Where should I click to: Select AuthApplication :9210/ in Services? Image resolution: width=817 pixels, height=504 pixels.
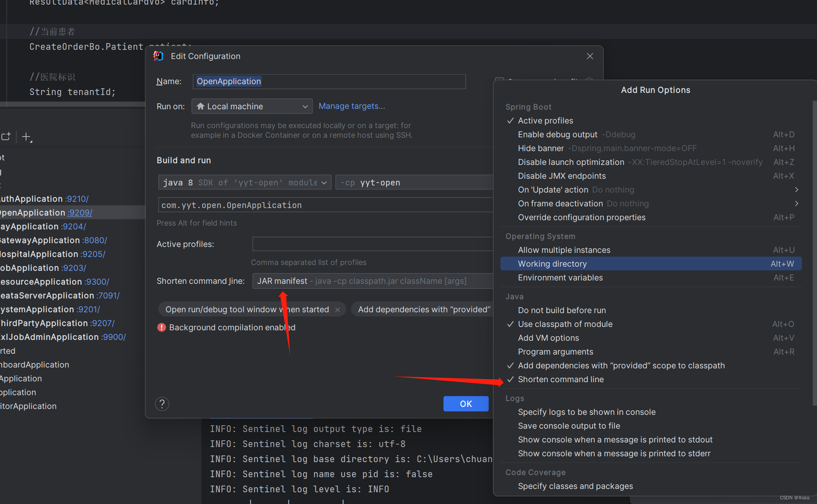(44, 199)
